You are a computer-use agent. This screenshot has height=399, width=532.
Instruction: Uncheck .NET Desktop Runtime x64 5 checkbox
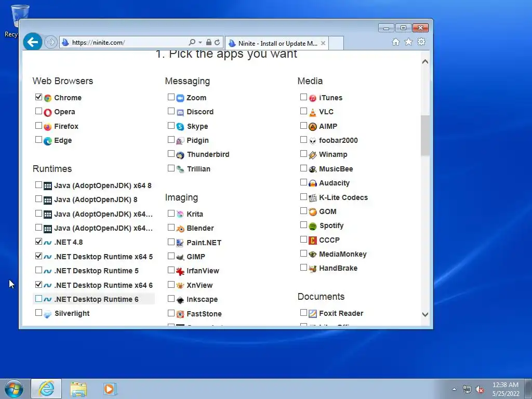(x=38, y=256)
